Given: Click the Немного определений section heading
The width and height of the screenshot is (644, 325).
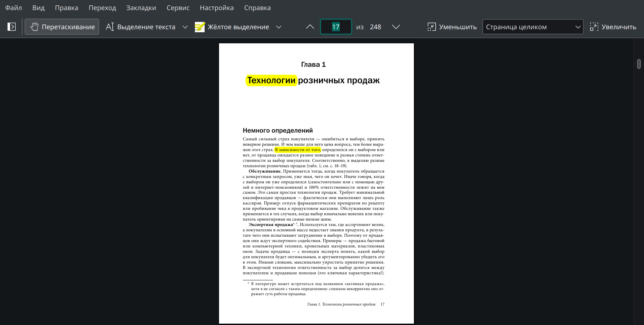Looking at the screenshot, I should (278, 131).
